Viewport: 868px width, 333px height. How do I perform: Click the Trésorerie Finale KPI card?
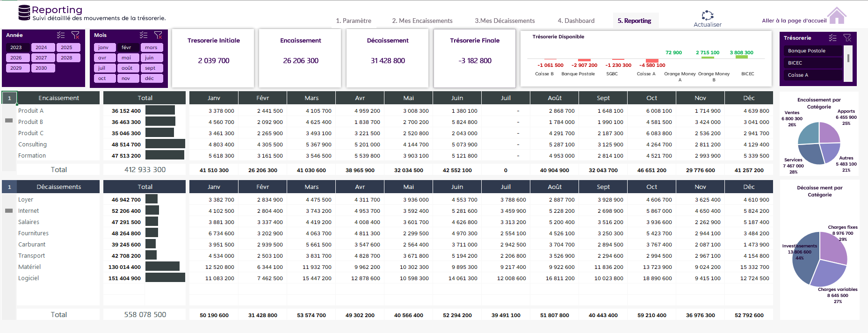click(475, 58)
